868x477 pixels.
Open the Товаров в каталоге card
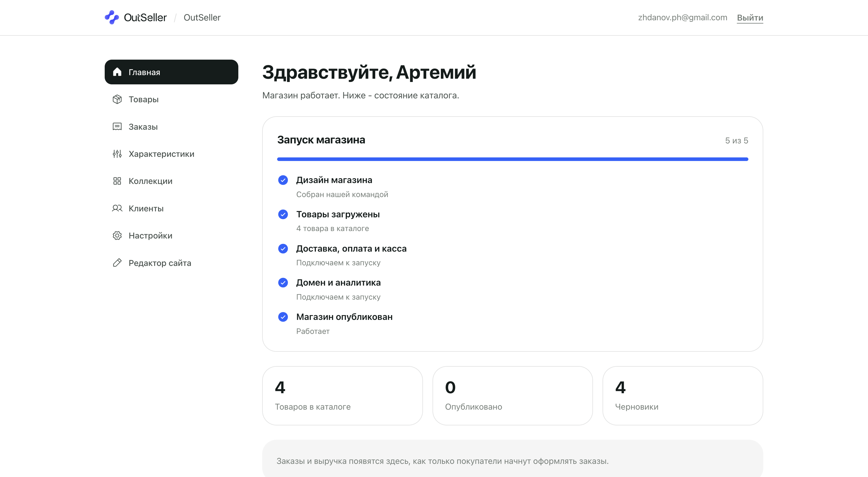(342, 396)
